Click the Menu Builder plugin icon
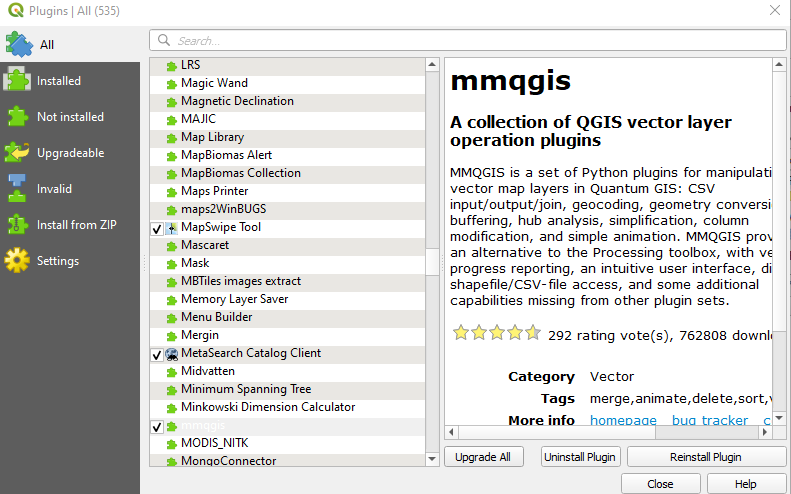This screenshot has height=494, width=791. point(172,318)
